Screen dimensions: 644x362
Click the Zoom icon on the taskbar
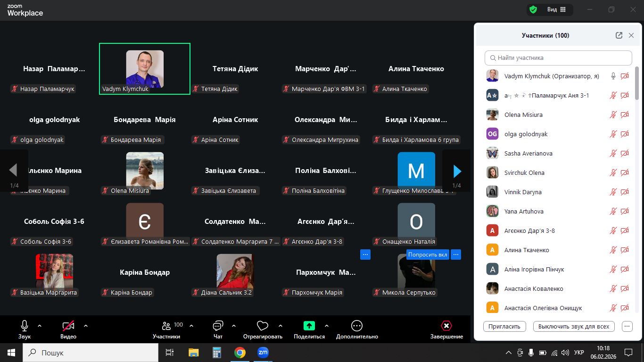263,353
